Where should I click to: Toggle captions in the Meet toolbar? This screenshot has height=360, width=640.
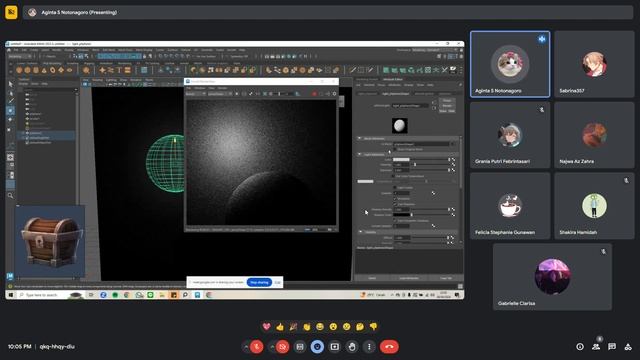[300, 347]
